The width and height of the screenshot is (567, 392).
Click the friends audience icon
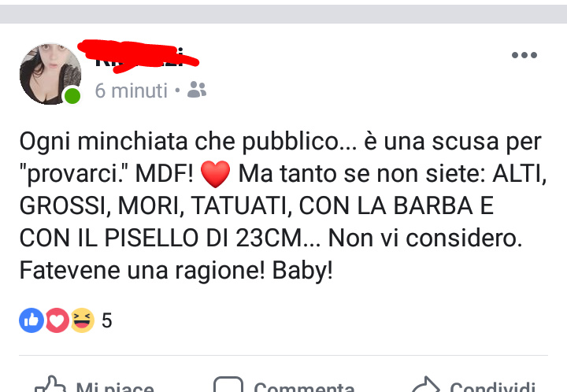tap(197, 90)
